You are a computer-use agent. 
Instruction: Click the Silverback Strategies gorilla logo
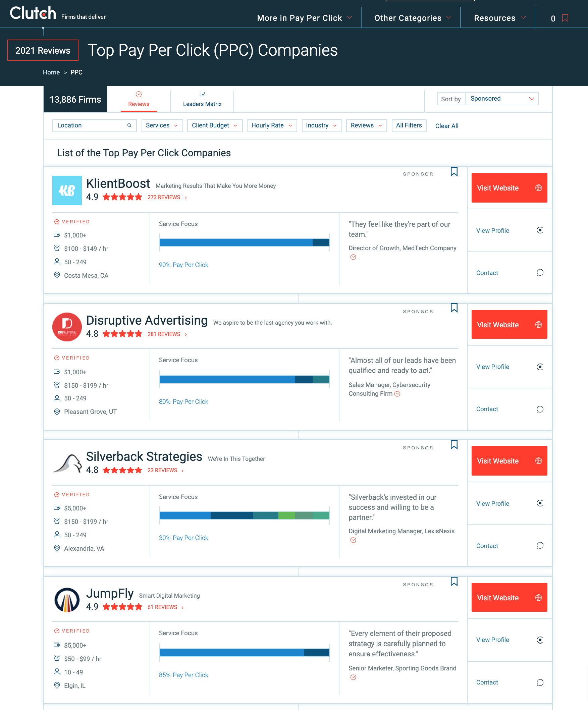[x=67, y=463]
